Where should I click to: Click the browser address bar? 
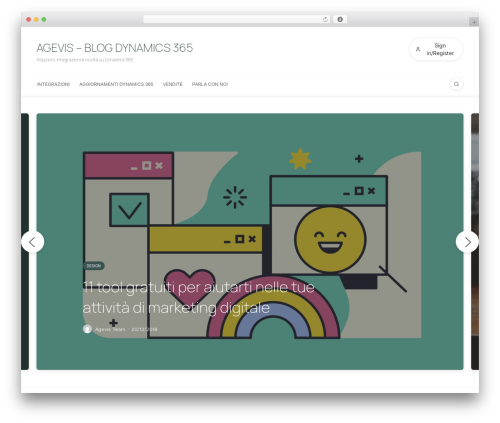click(237, 20)
